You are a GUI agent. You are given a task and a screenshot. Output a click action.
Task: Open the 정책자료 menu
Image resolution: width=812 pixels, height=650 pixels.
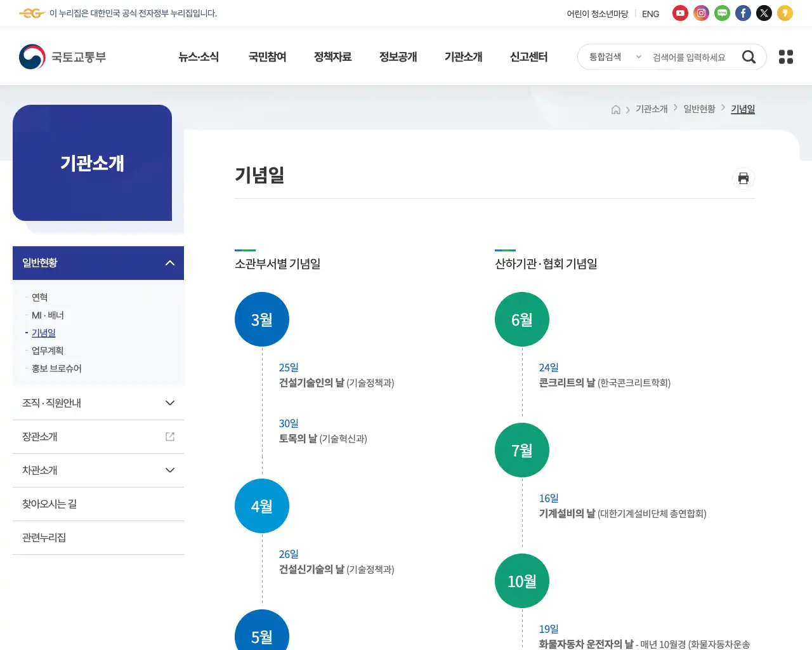[333, 57]
